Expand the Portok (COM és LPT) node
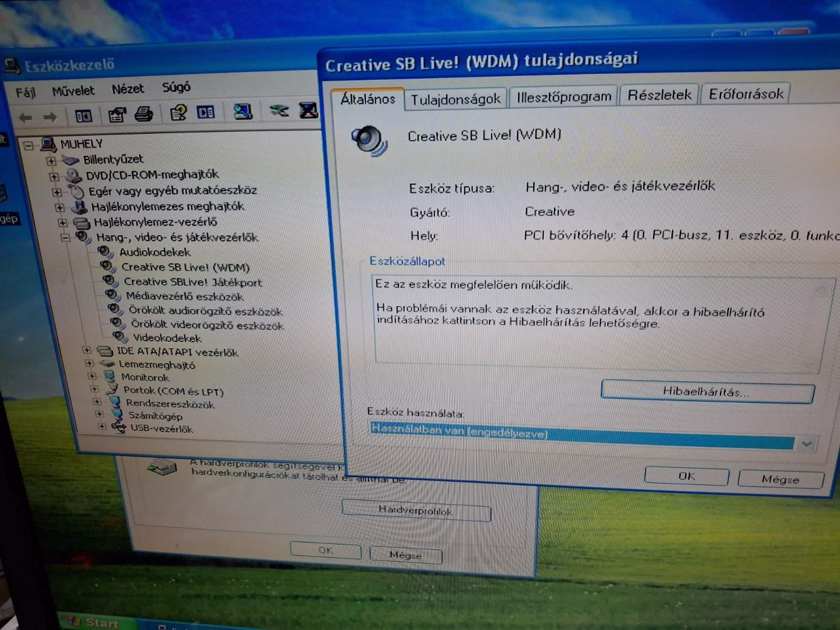Screen dimensions: 840x630 (94, 389)
